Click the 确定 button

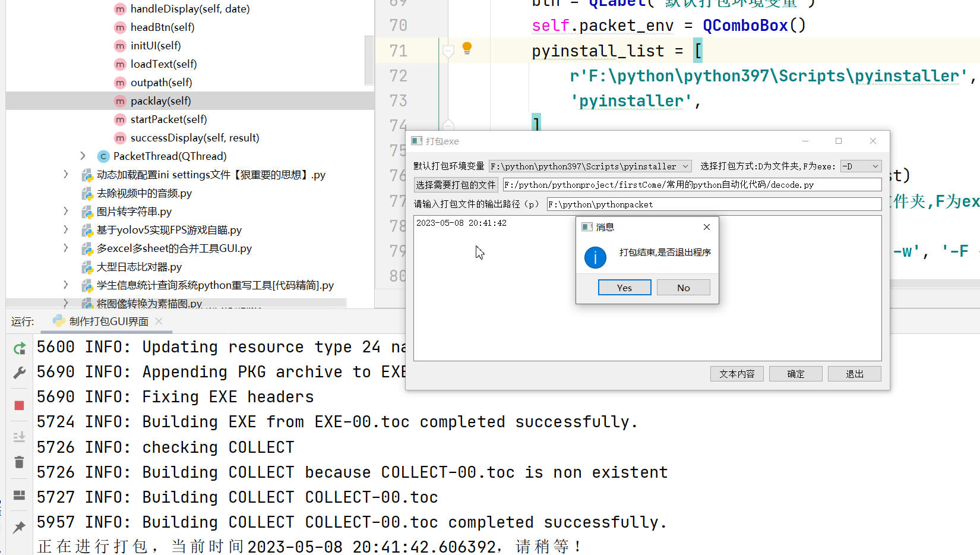[795, 374]
